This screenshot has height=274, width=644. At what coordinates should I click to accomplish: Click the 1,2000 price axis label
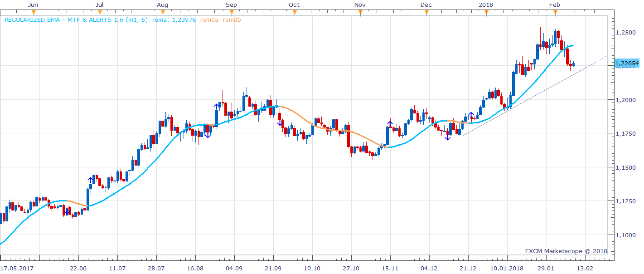pyautogui.click(x=625, y=100)
